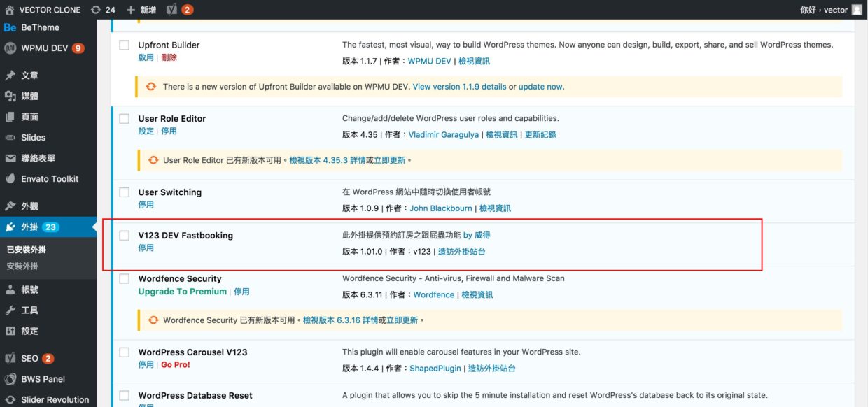The height and width of the screenshot is (407, 868).
Task: Click the Slides sidebar icon
Action: click(x=10, y=138)
